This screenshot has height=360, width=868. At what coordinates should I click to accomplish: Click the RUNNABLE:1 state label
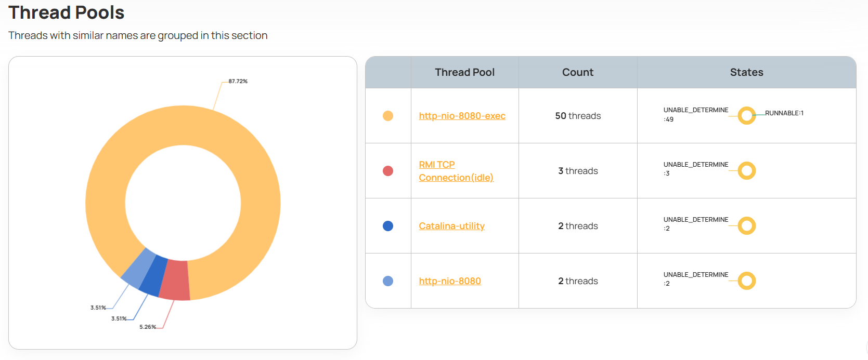click(784, 113)
